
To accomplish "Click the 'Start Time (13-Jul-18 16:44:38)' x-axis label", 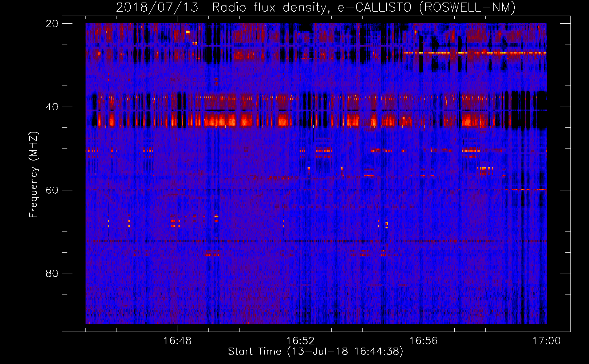I will pos(316,352).
